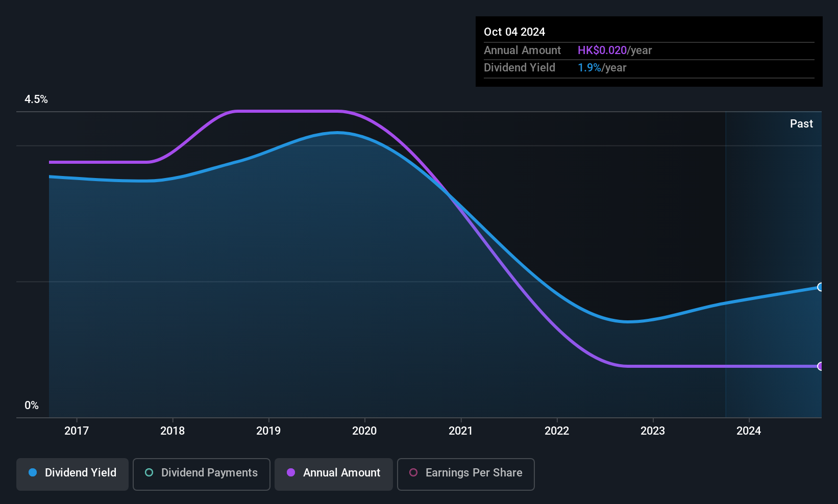Click the Past region label
This screenshot has width=838, height=504.
(801, 123)
